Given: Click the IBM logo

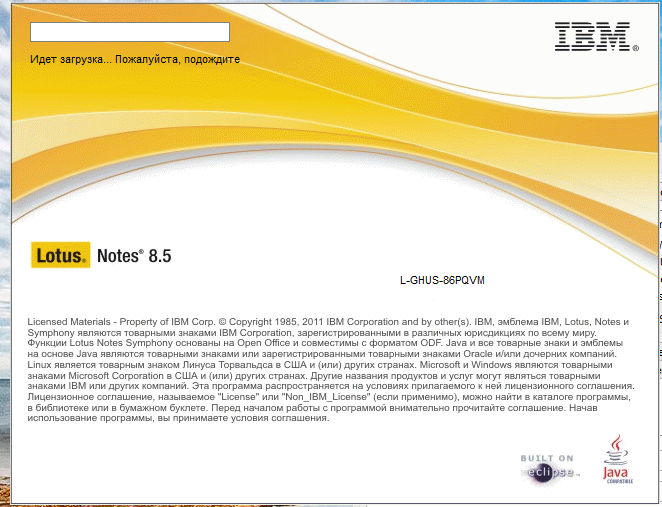Looking at the screenshot, I should [x=596, y=37].
